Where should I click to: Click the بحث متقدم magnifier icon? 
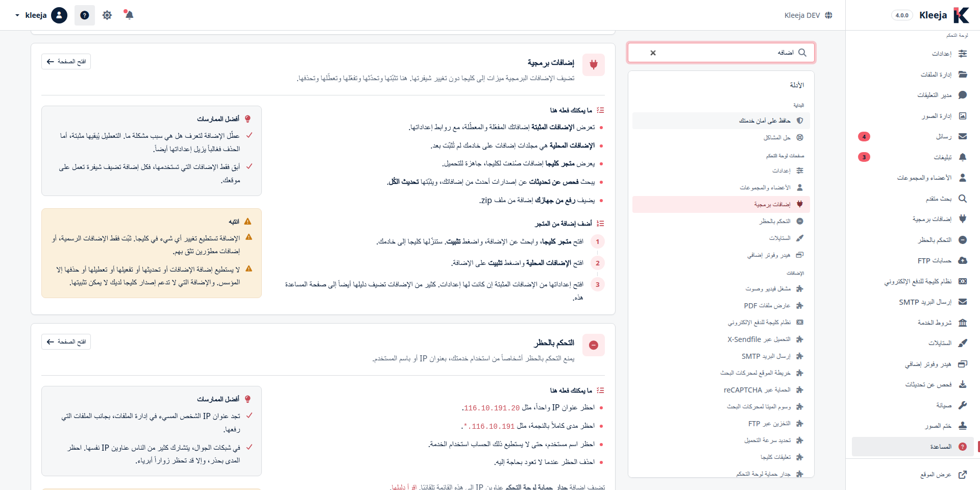[963, 199]
